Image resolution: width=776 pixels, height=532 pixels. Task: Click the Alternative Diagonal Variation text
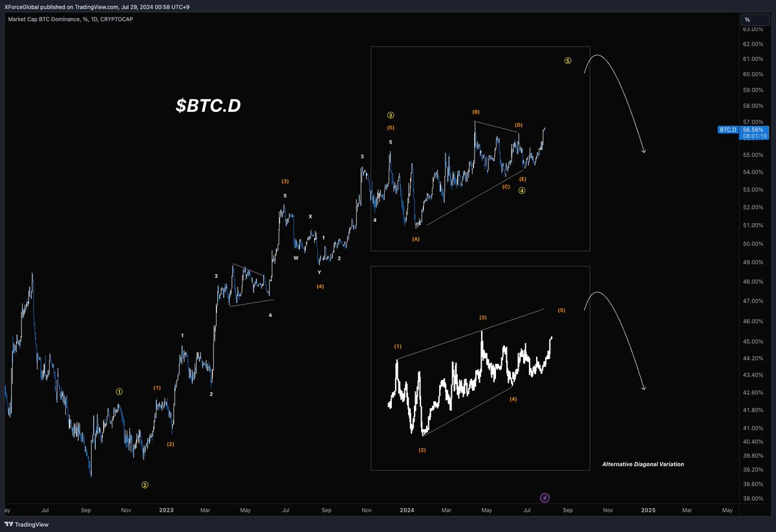(x=643, y=464)
